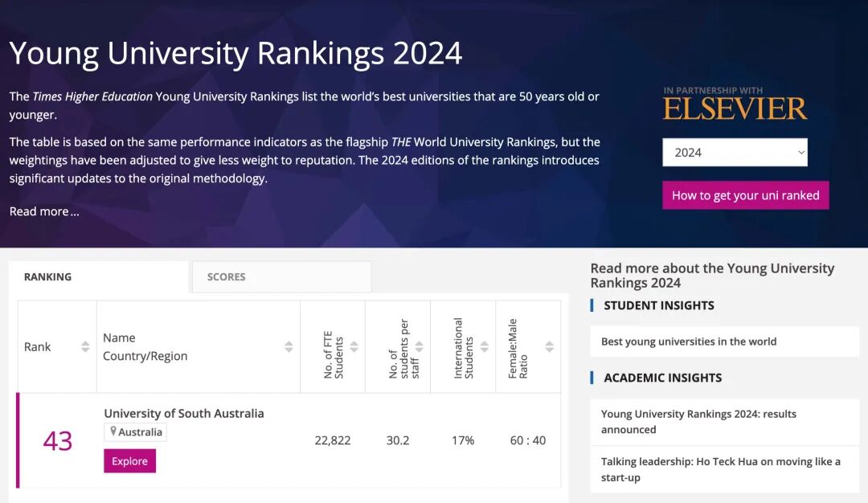The height and width of the screenshot is (503, 868).
Task: Click the 22,822 FTE students value
Action: pyautogui.click(x=333, y=440)
